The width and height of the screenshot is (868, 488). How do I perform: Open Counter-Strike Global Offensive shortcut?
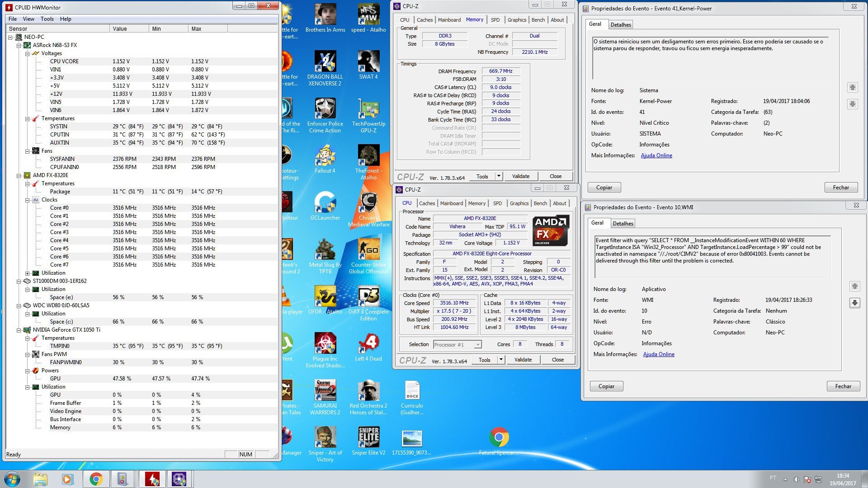pyautogui.click(x=368, y=256)
